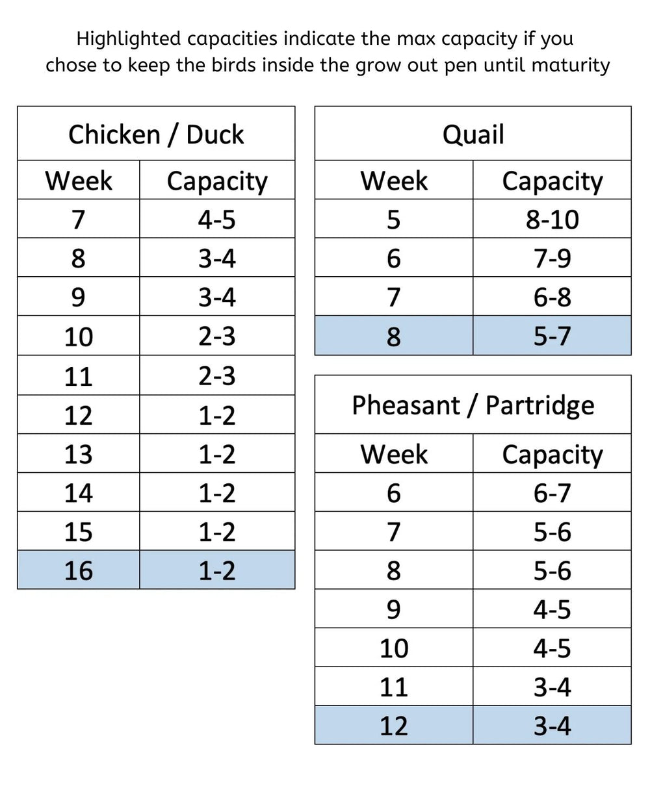The image size is (650, 812).
Task: Click the 8-10 capacity cell in Quail table
Action: [x=552, y=220]
